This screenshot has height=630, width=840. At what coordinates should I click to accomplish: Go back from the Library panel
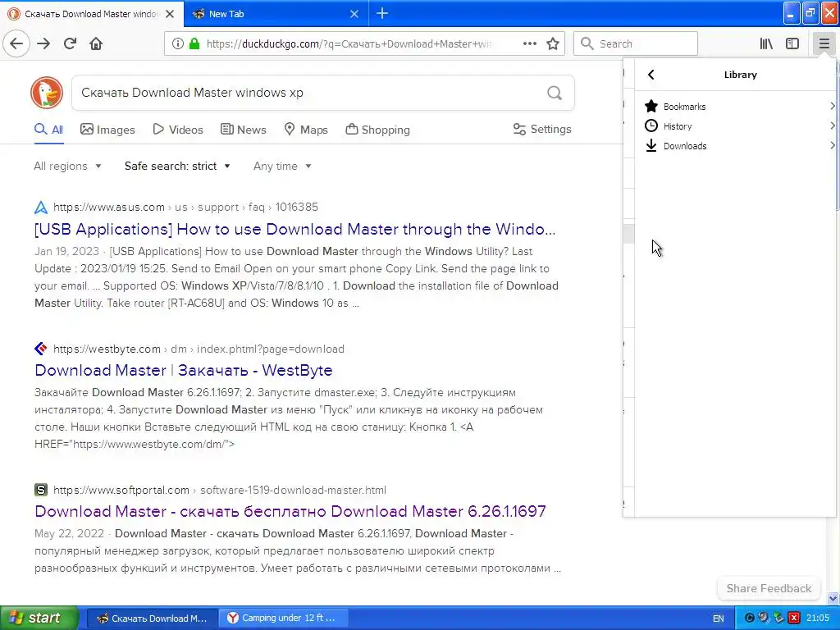[x=651, y=75]
